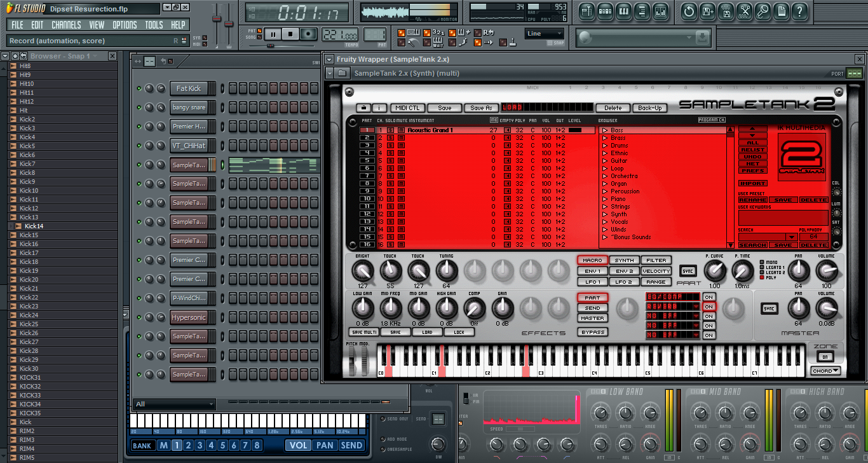Toggle the PART SYNC button
This screenshot has height=463, width=868.
[x=688, y=271]
